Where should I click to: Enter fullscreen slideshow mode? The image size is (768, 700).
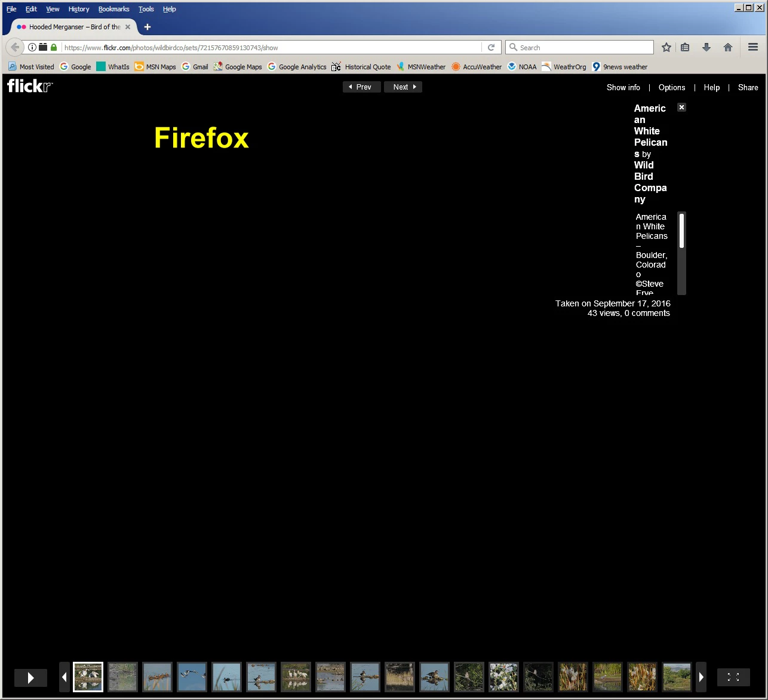pos(733,677)
